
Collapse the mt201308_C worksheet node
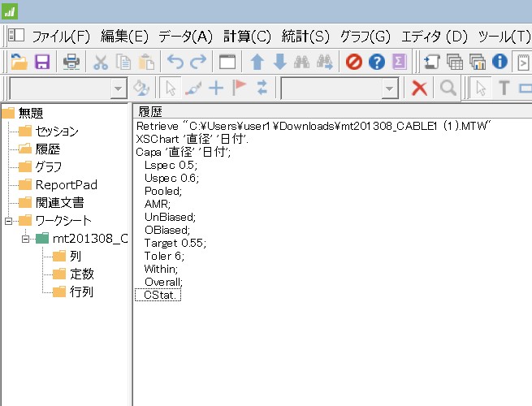point(25,239)
